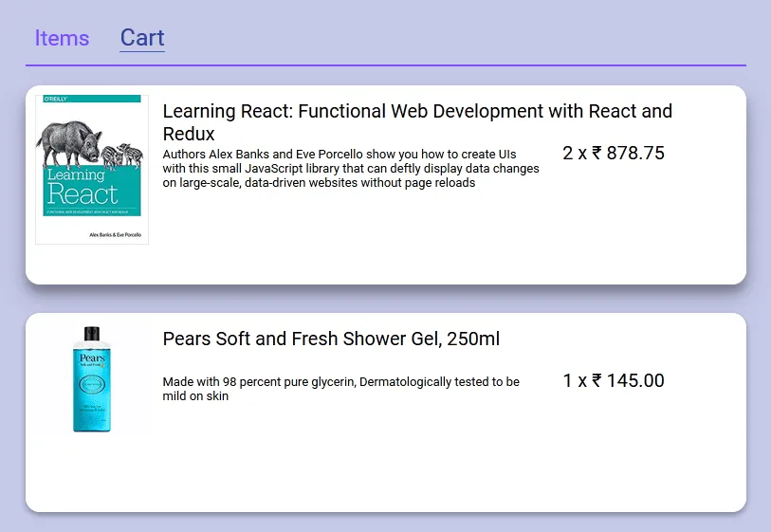Switch to the Items tab
This screenshot has height=532, width=771.
point(62,38)
